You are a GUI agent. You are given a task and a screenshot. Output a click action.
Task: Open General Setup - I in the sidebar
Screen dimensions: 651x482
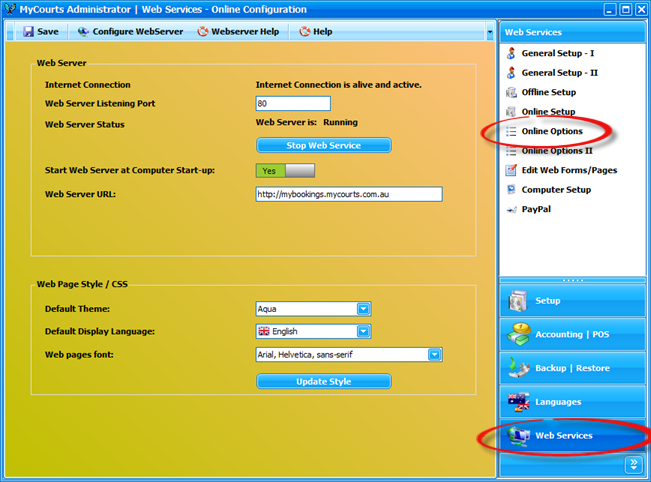(557, 53)
